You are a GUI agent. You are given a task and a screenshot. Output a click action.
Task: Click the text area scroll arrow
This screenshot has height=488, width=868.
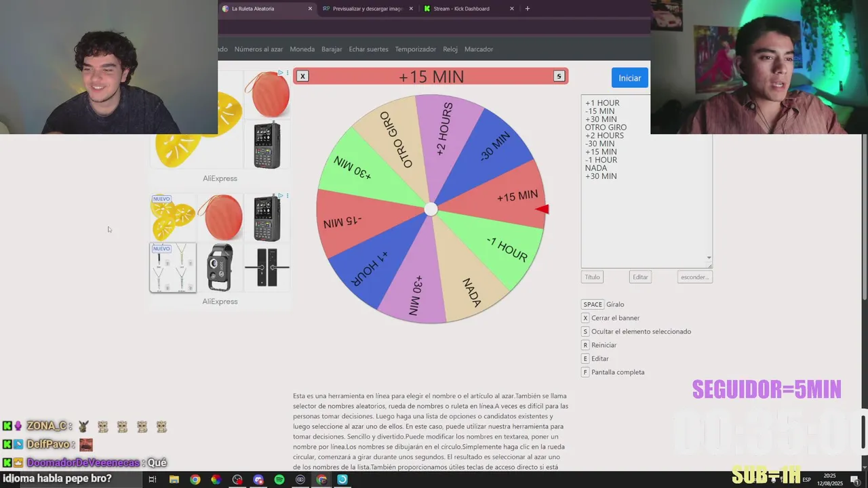tap(709, 258)
